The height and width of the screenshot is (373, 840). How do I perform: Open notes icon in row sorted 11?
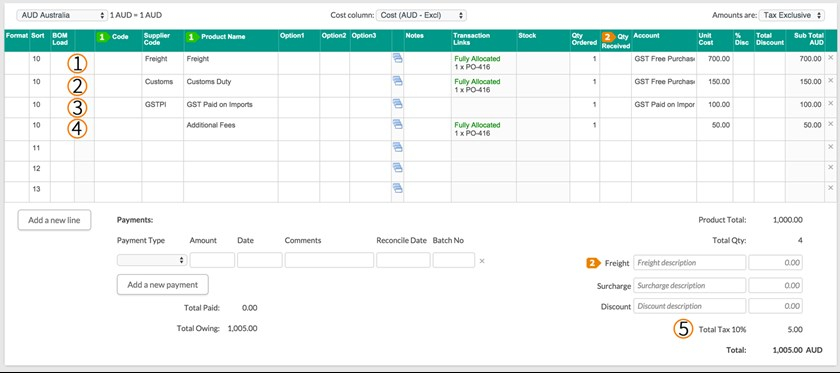(398, 146)
